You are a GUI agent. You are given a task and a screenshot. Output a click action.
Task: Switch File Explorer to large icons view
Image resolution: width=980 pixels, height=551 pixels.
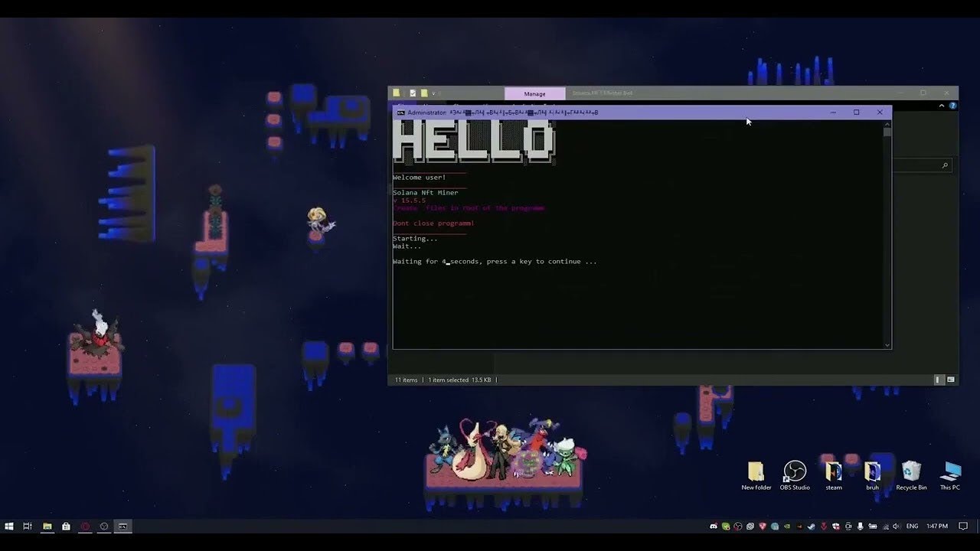951,380
